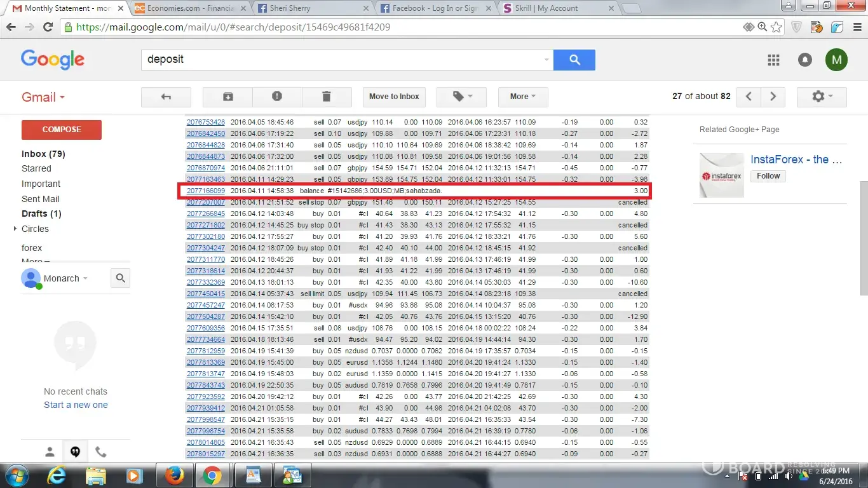Click the back to search results arrow
This screenshot has height=488, width=868.
tap(166, 97)
